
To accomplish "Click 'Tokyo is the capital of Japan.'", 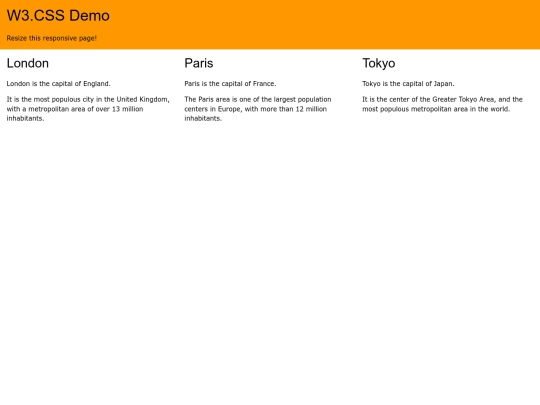I will tap(408, 84).
